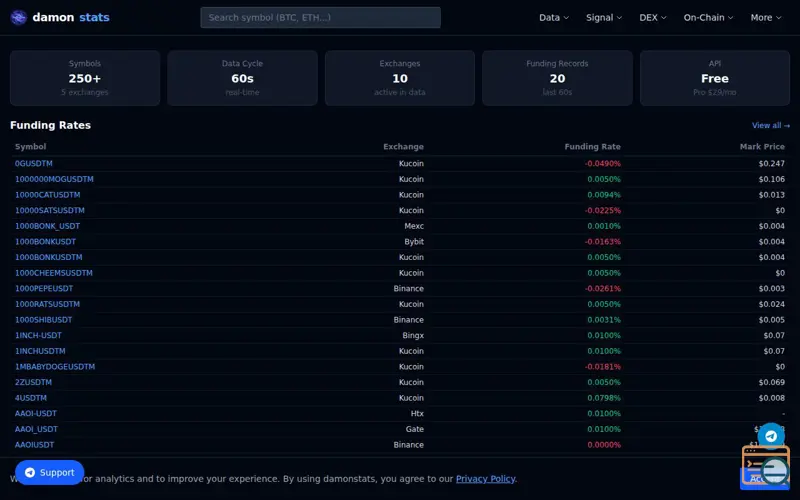Open the 1000RATSUSDTM symbol link

coord(47,304)
